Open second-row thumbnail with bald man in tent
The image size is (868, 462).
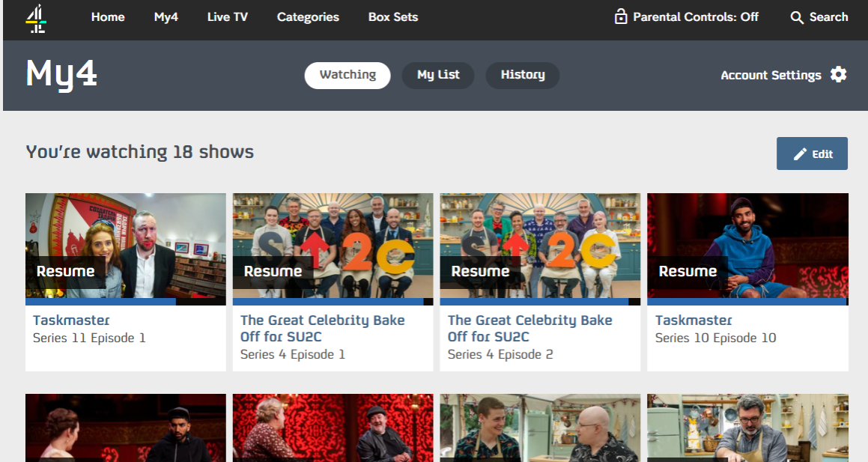pos(540,428)
